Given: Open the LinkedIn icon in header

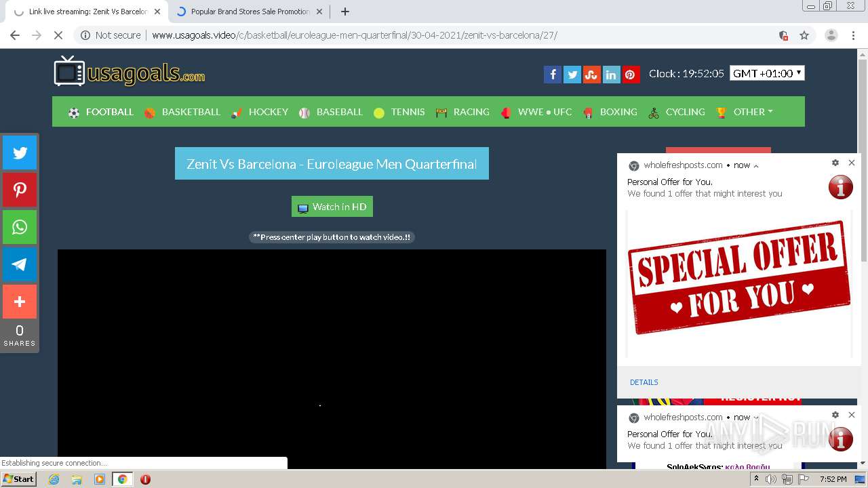Looking at the screenshot, I should pos(611,75).
